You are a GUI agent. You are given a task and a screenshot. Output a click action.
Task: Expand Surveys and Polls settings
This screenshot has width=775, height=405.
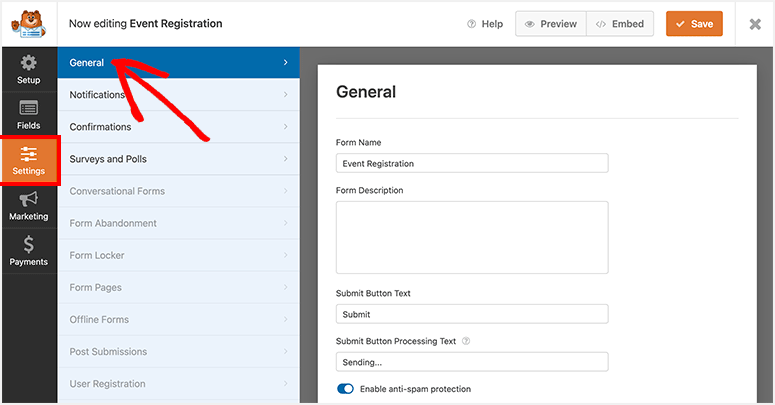click(178, 159)
